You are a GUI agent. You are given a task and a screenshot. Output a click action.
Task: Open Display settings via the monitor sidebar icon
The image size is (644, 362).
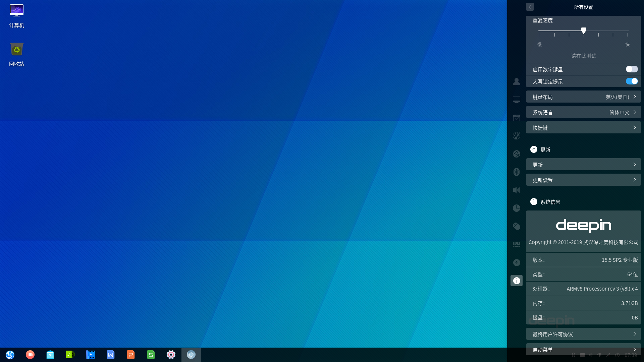click(517, 100)
